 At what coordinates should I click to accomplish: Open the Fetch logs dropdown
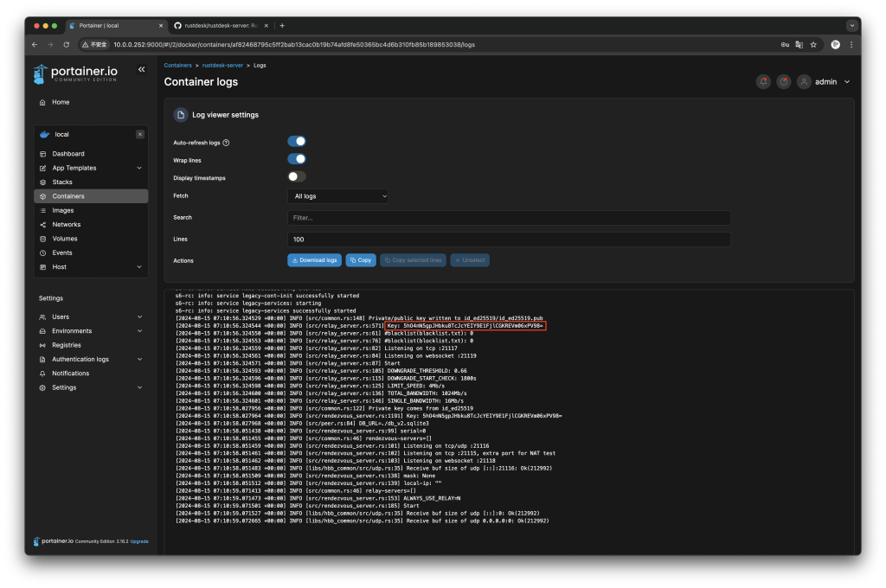coord(337,195)
